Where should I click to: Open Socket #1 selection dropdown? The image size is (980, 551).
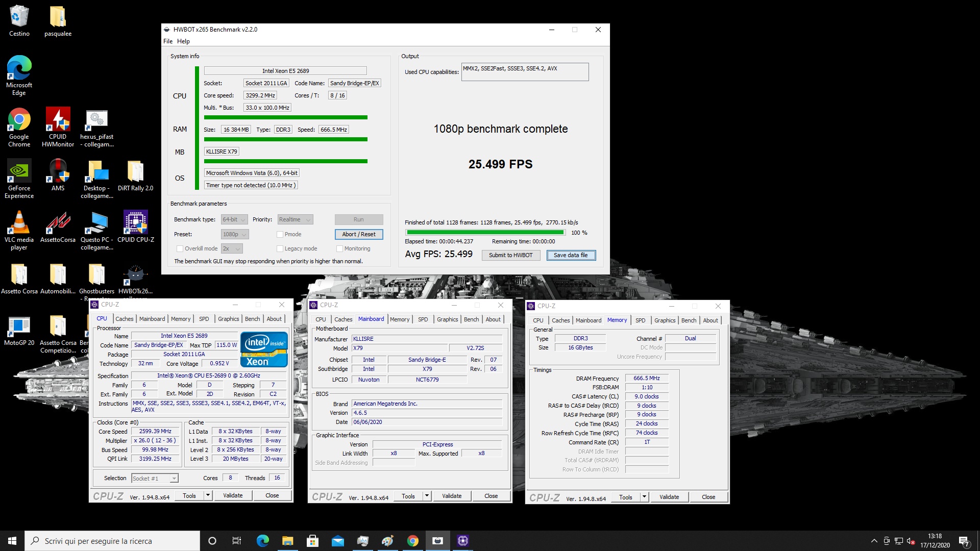pos(155,478)
